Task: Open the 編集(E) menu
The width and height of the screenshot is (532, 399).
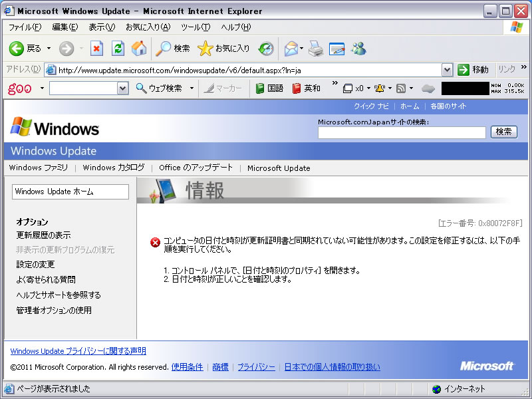Action: pyautogui.click(x=65, y=27)
